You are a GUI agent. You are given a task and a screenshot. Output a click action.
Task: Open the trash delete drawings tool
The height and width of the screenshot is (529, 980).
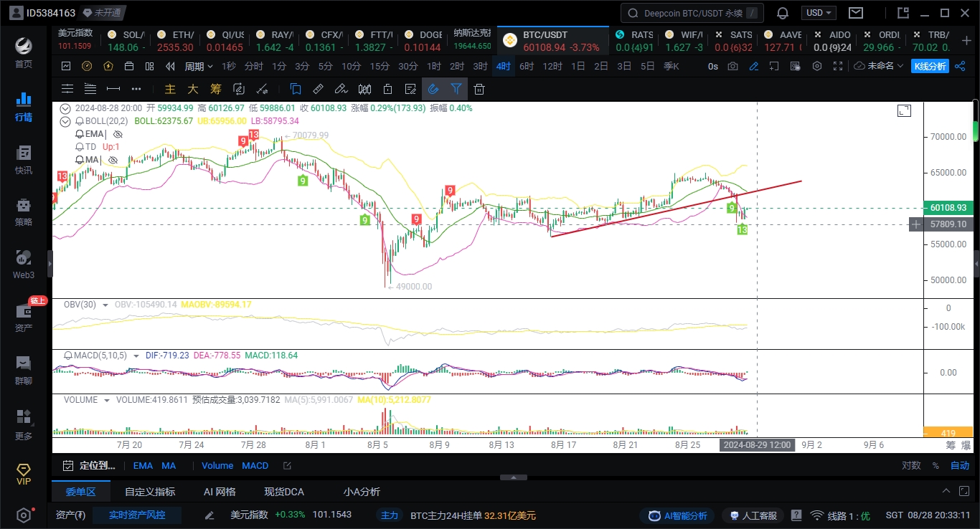click(479, 89)
